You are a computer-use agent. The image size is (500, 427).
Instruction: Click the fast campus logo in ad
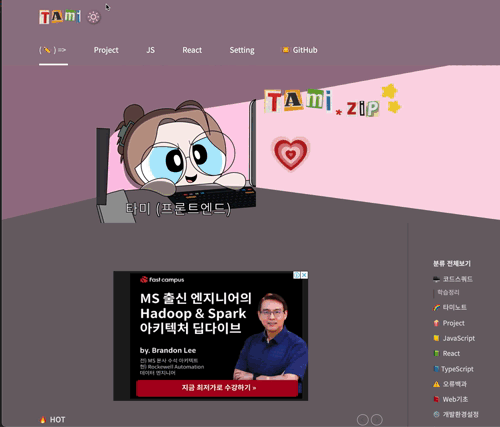click(162, 280)
